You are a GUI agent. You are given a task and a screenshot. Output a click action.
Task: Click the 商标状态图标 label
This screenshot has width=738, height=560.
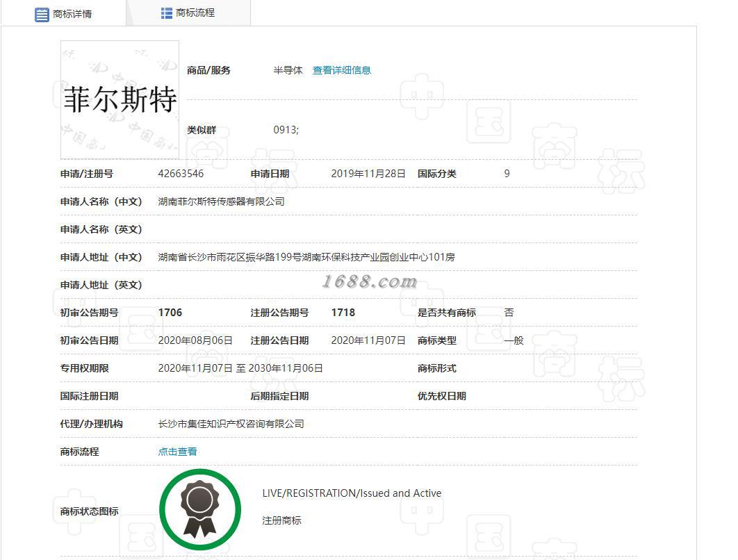pos(89,511)
